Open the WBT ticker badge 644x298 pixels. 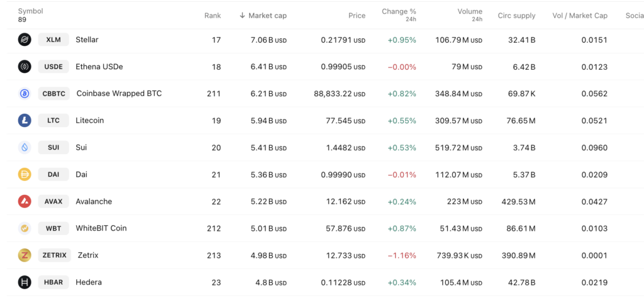tap(53, 228)
